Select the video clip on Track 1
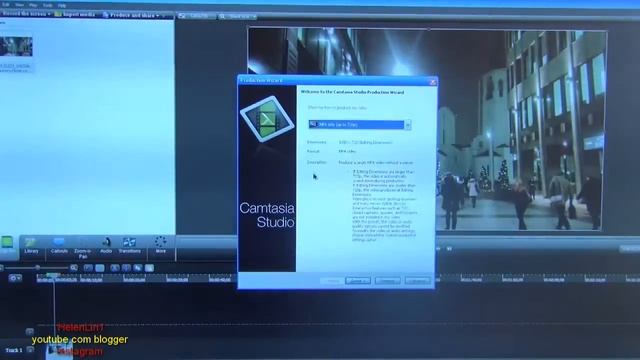The width and height of the screenshot is (640, 360). (x=60, y=351)
